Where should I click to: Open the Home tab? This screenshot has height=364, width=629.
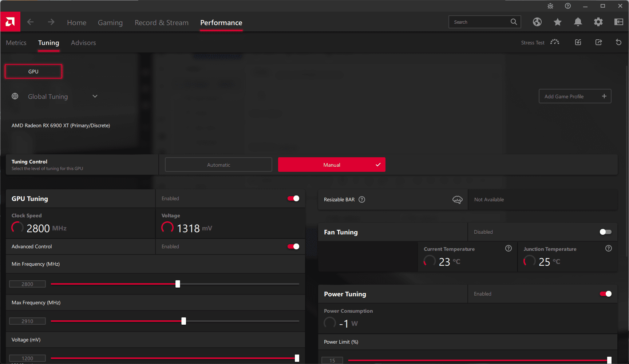tap(77, 23)
